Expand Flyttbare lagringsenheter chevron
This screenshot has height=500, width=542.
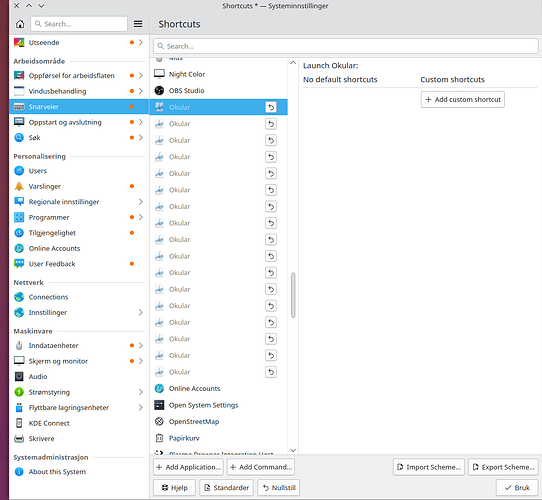(x=141, y=408)
